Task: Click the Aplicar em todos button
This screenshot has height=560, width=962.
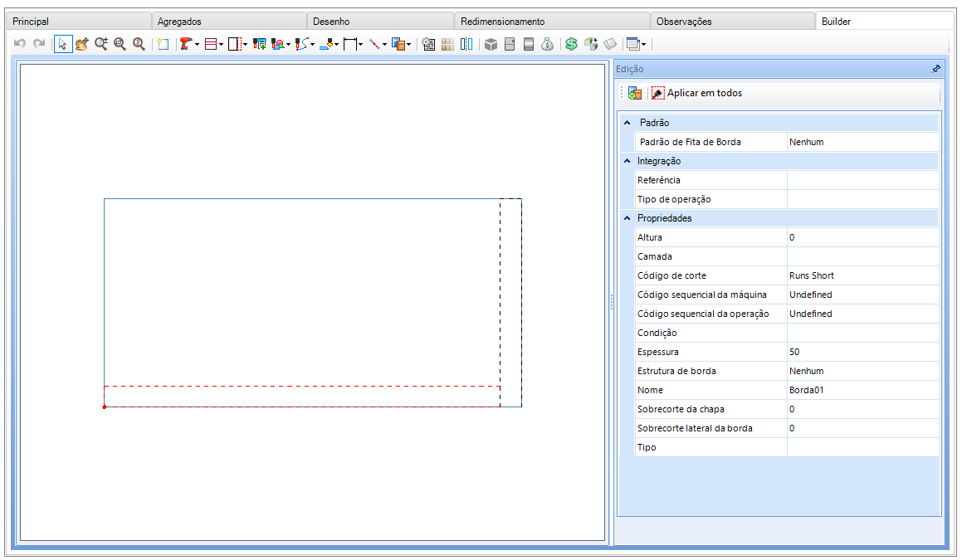Action: tap(697, 93)
